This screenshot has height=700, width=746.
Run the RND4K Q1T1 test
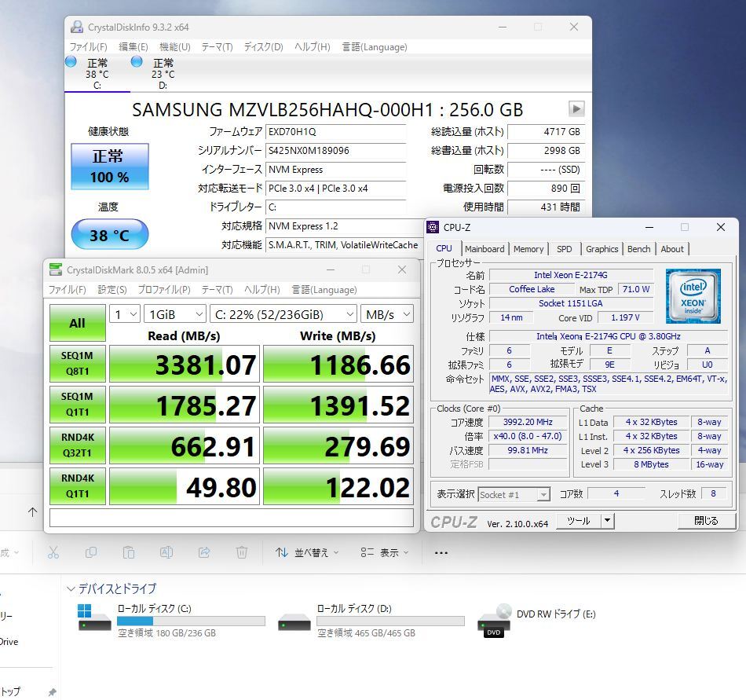[x=77, y=486]
